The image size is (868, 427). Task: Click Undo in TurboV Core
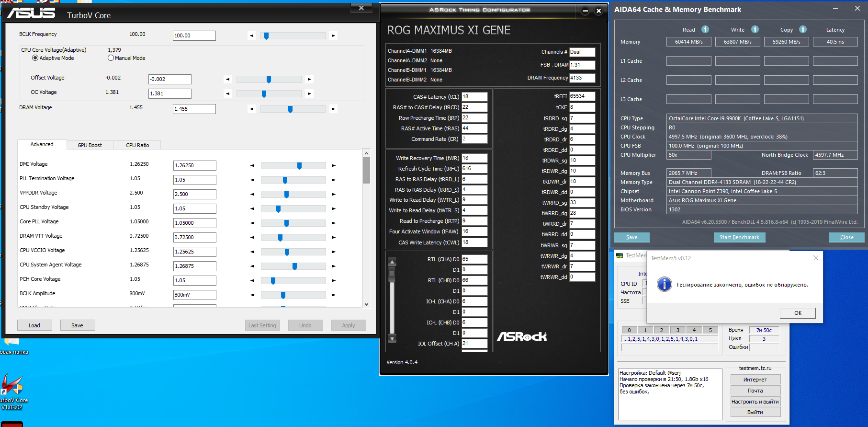(x=305, y=325)
